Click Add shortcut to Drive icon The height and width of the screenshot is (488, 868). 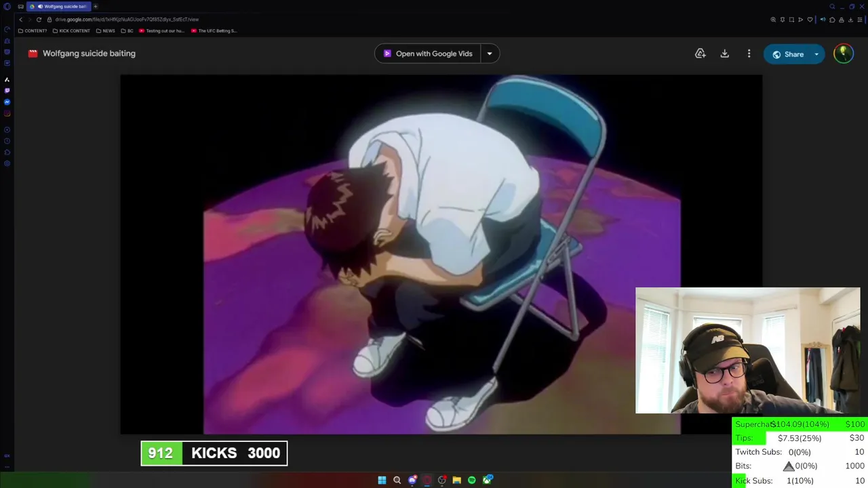coord(701,54)
